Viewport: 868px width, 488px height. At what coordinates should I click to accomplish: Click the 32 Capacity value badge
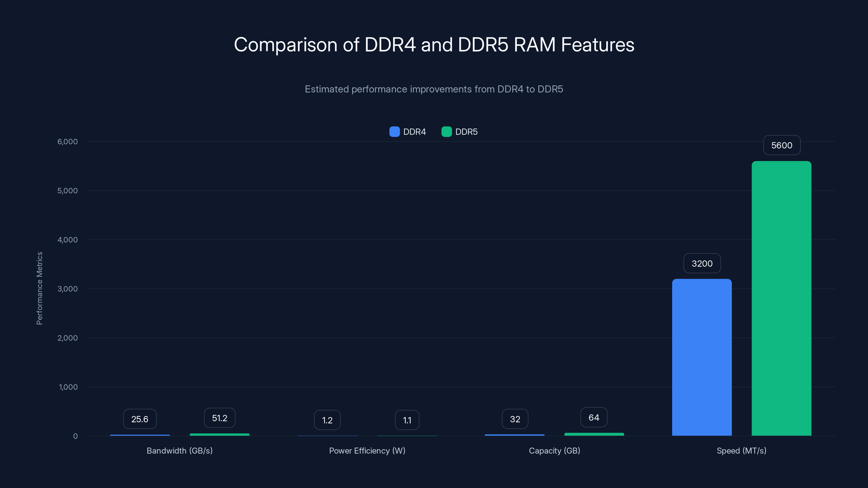pyautogui.click(x=515, y=419)
